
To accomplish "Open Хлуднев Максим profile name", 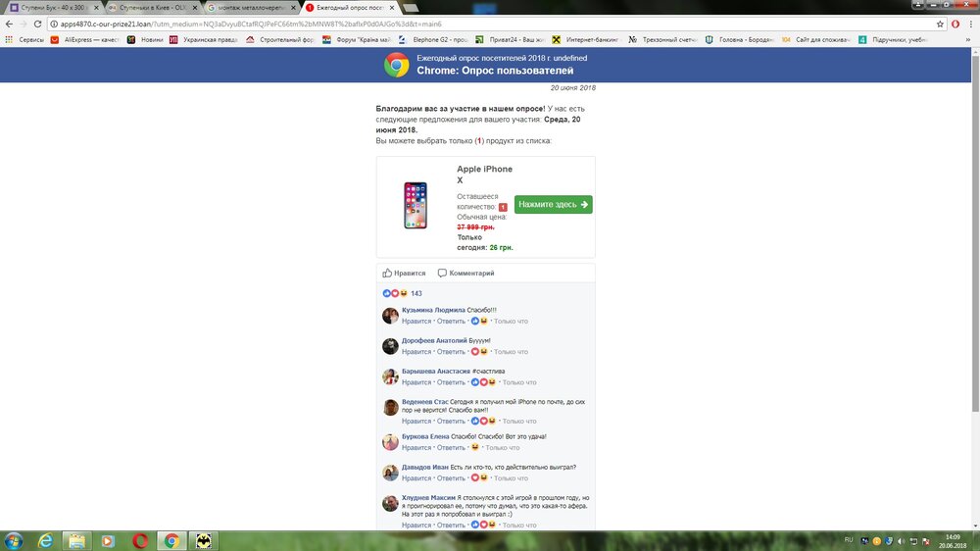I will pyautogui.click(x=428, y=498).
